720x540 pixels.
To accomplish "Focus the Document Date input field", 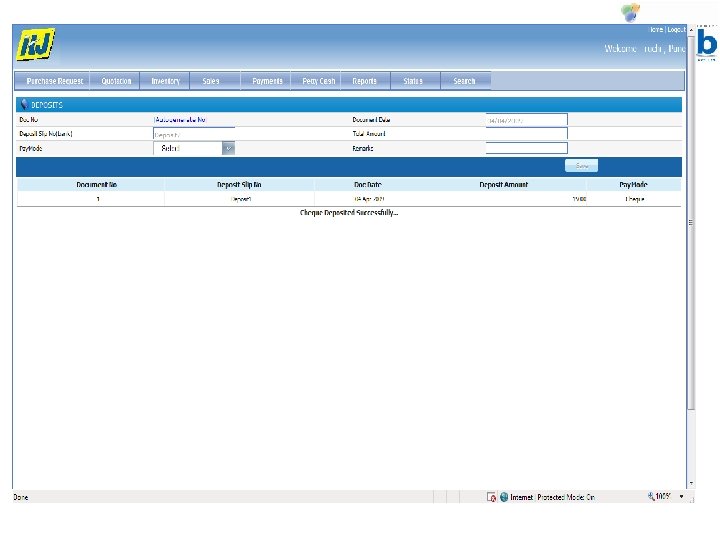I will [x=527, y=120].
